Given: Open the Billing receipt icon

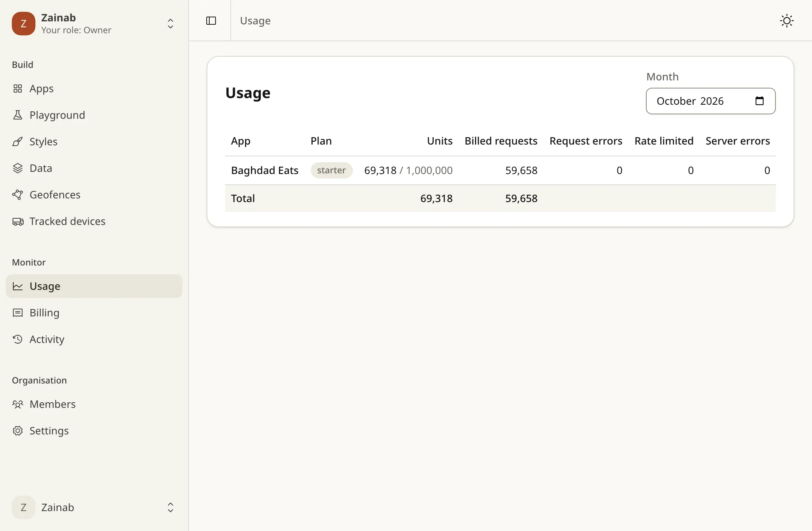Looking at the screenshot, I should click(x=18, y=313).
